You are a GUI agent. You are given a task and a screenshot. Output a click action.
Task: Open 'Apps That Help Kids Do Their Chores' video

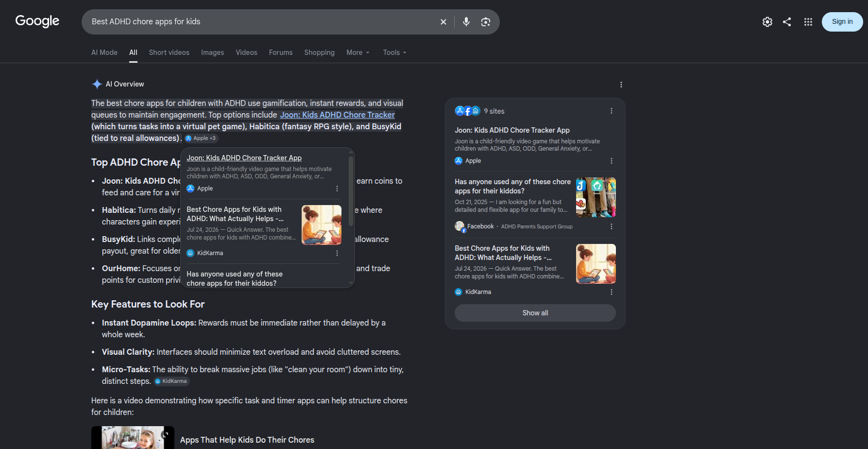(x=247, y=440)
